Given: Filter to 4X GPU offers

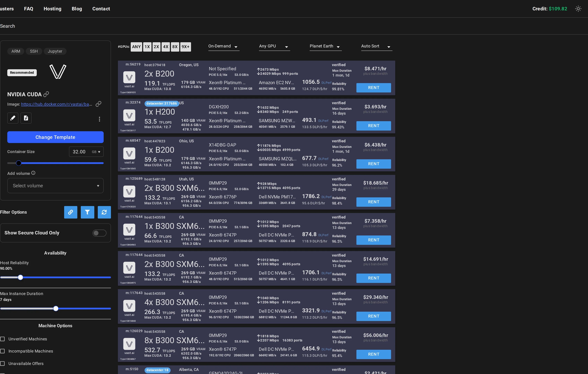Looking at the screenshot, I should [x=166, y=47].
